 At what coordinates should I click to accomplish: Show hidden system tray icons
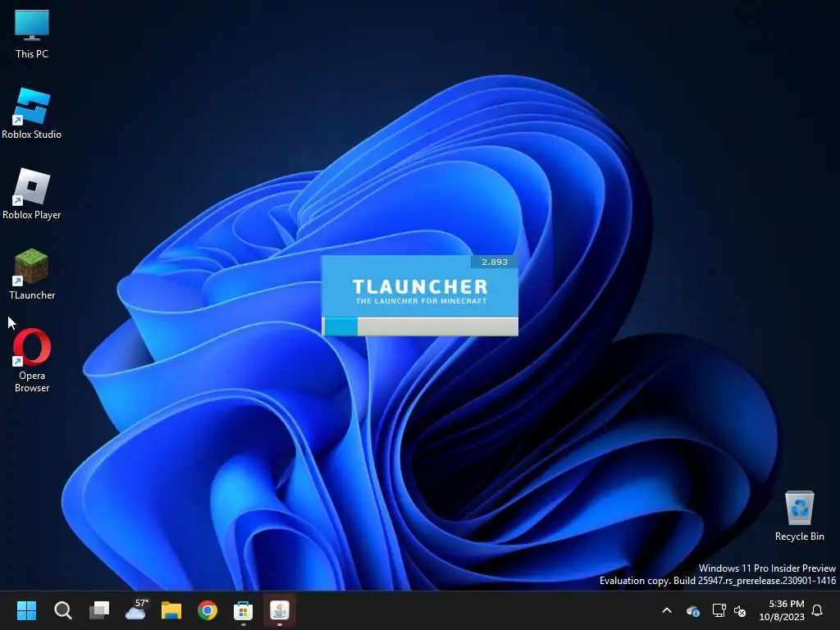click(x=667, y=610)
